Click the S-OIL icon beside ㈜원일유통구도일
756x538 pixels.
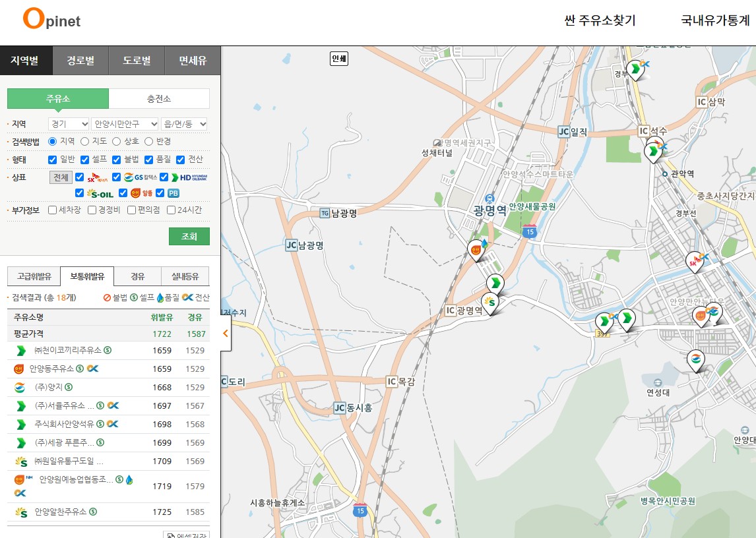click(x=20, y=462)
